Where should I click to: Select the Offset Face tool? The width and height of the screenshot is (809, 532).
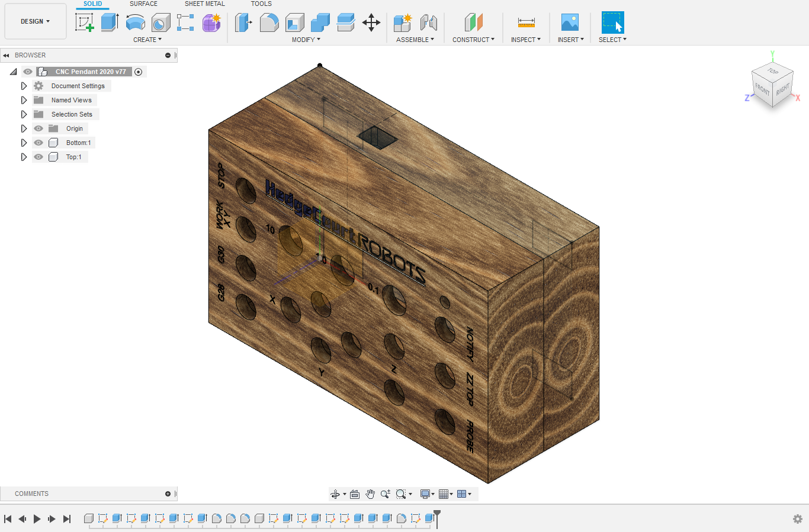tap(345, 22)
